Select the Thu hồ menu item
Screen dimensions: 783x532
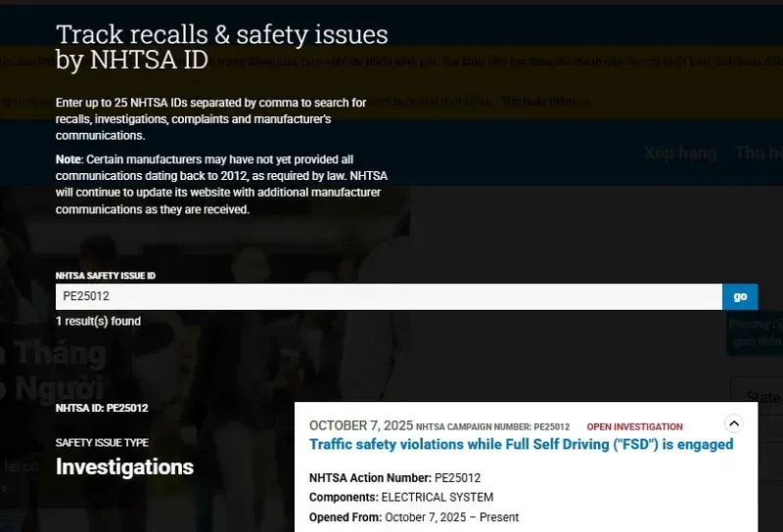(759, 153)
